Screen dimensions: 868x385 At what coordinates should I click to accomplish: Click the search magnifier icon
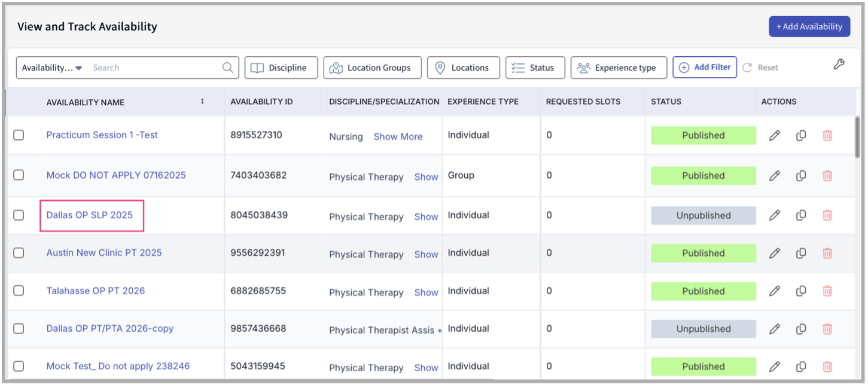click(x=227, y=68)
